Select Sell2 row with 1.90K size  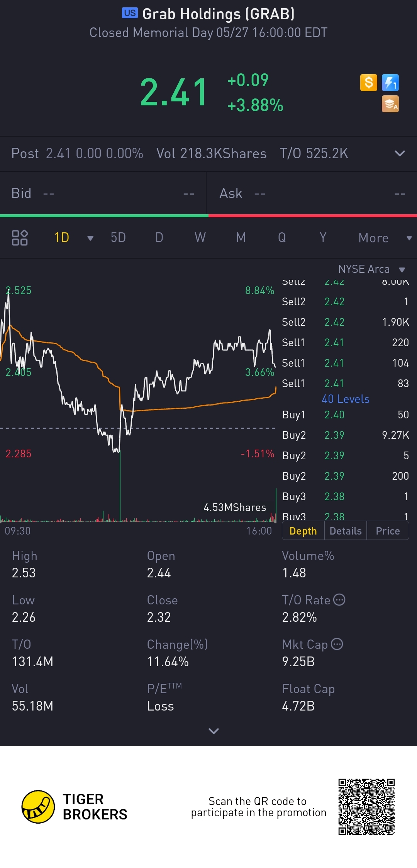tap(346, 322)
